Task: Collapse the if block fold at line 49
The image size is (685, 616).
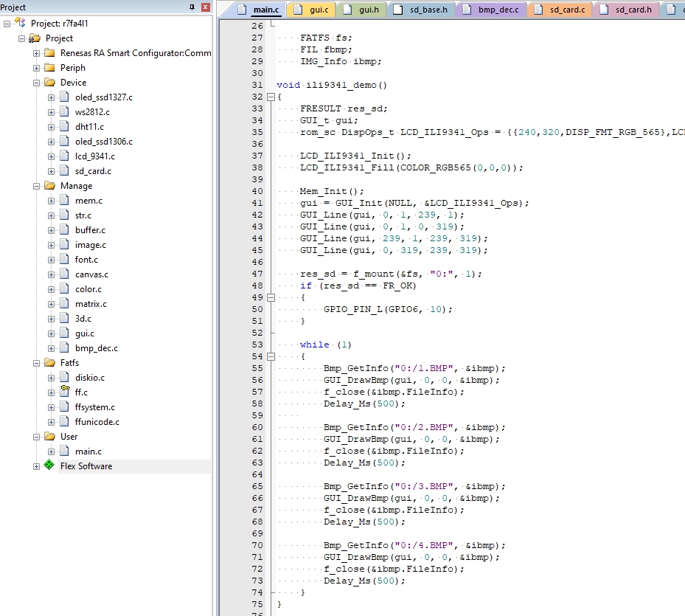Action: point(271,298)
